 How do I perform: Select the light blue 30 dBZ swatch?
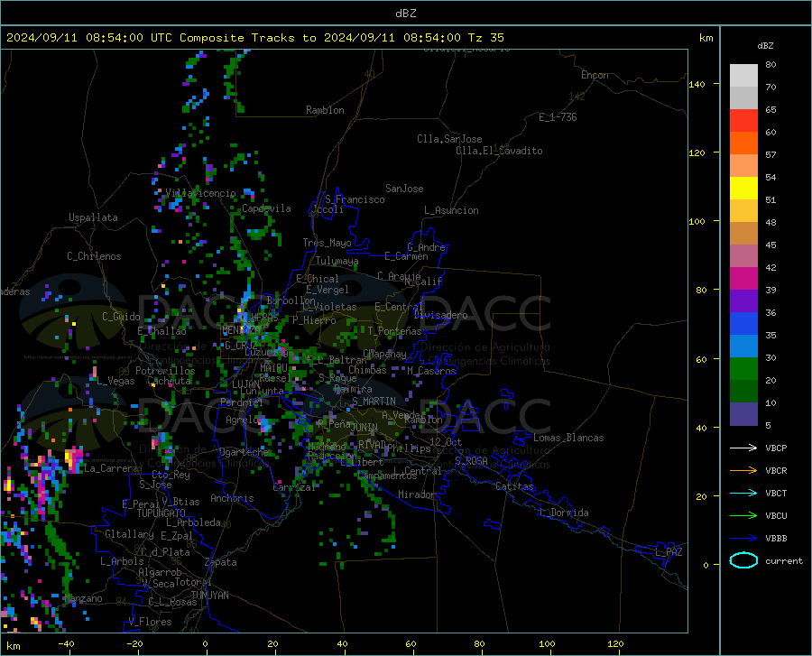(743, 346)
